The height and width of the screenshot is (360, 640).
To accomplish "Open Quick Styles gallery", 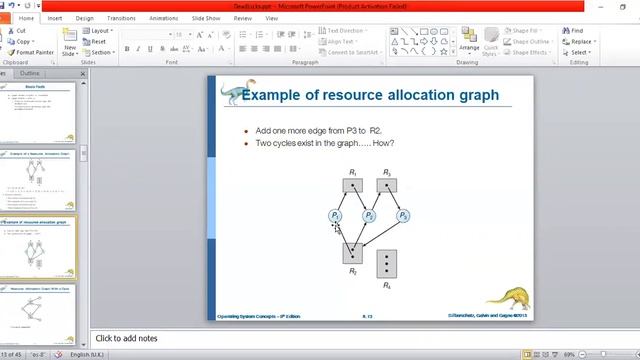I will [x=491, y=42].
